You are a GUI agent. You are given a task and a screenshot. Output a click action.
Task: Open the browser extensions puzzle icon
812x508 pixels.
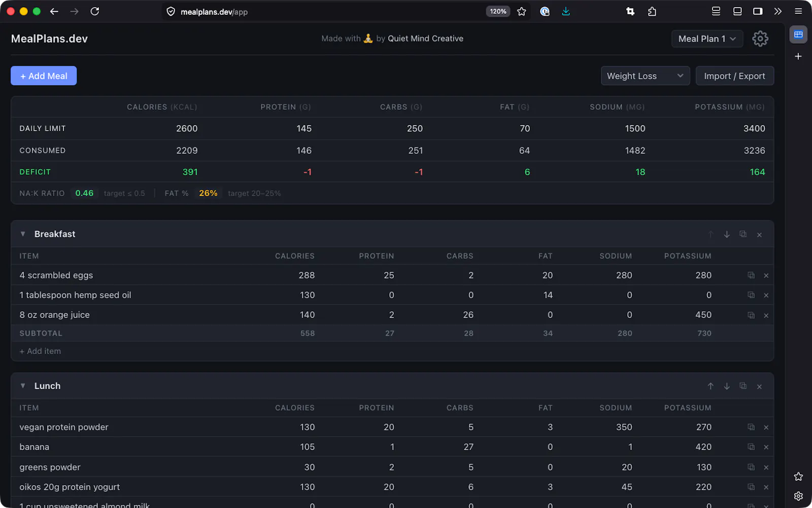pos(652,11)
